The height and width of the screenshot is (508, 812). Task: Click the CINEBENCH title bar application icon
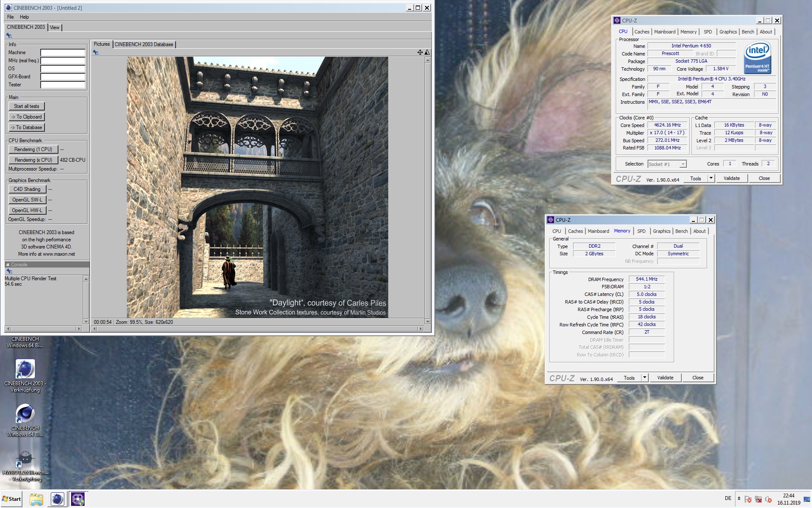tap(8, 8)
